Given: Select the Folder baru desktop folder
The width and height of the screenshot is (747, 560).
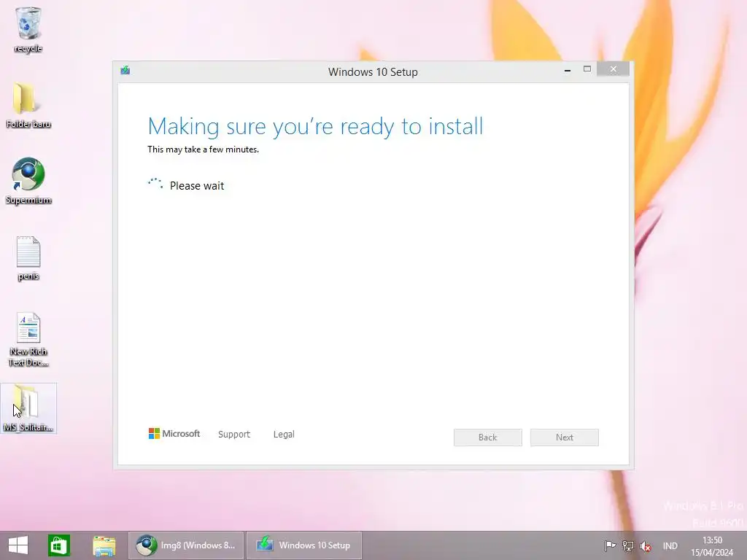Looking at the screenshot, I should [x=28, y=105].
